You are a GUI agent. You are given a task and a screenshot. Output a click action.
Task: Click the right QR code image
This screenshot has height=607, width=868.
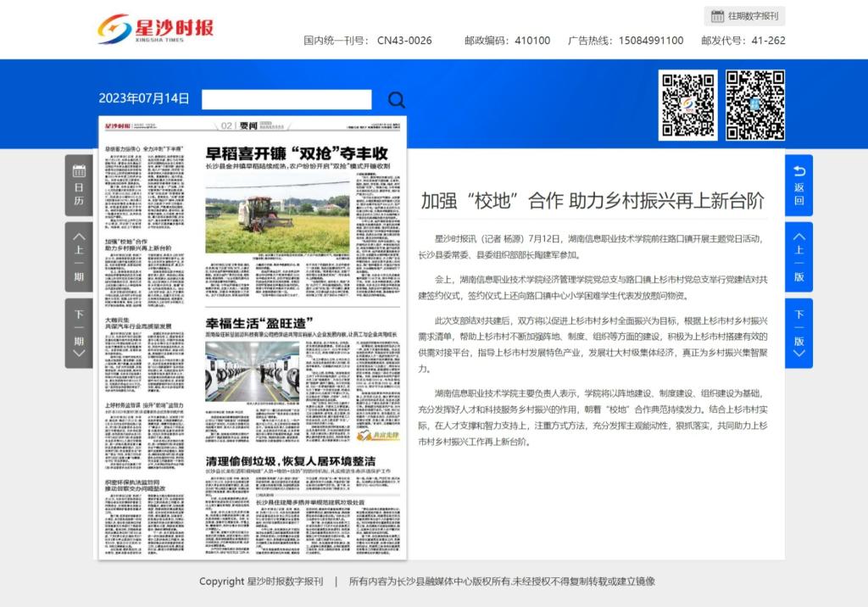755,105
